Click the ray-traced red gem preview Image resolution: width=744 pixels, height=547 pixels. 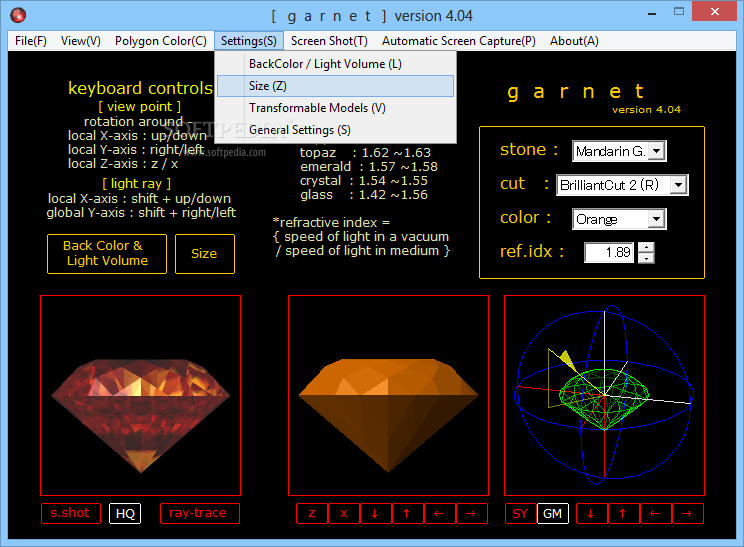coord(140,395)
